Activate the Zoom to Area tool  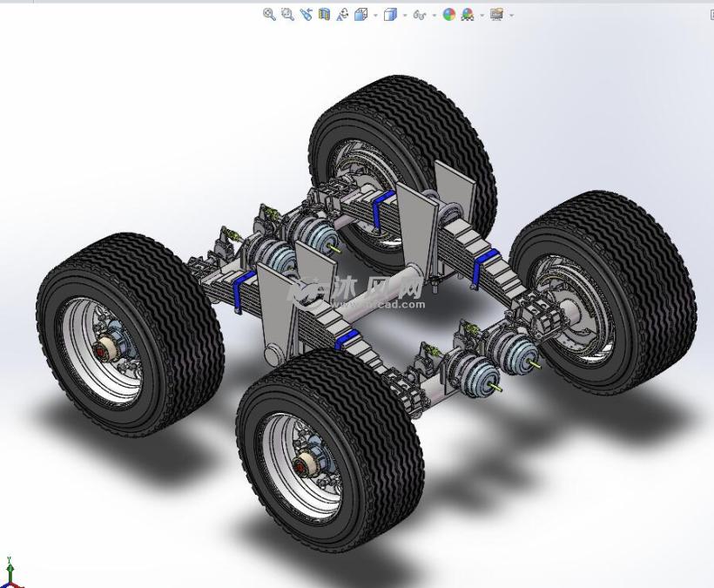pyautogui.click(x=287, y=14)
